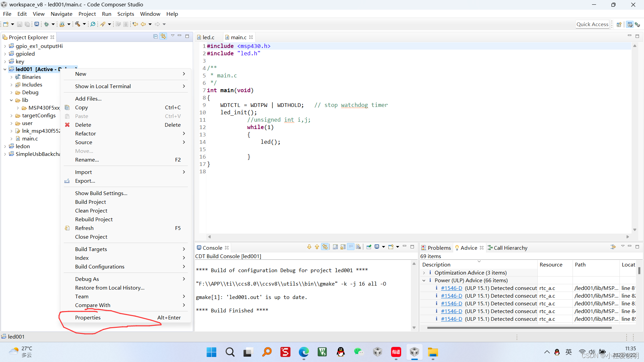The width and height of the screenshot is (644, 362).
Task: Toggle Link with Editor in Project Explorer
Action: point(163,36)
